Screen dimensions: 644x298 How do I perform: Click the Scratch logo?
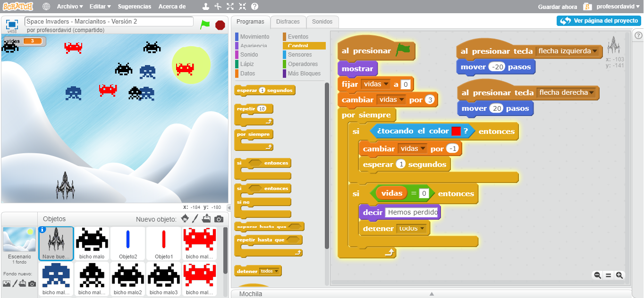(x=18, y=7)
